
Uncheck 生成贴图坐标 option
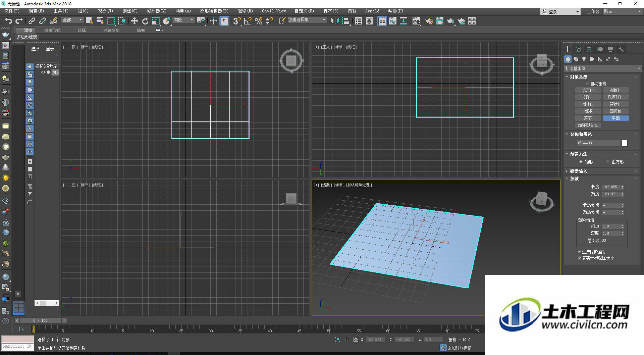[x=579, y=252]
